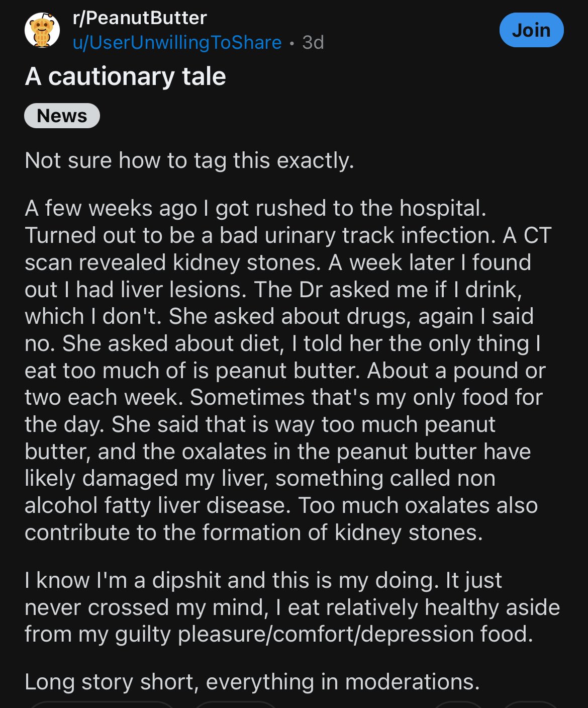Tap the text 'contribute to the formation of kidney stones'
This screenshot has width=588, height=708.
254,533
